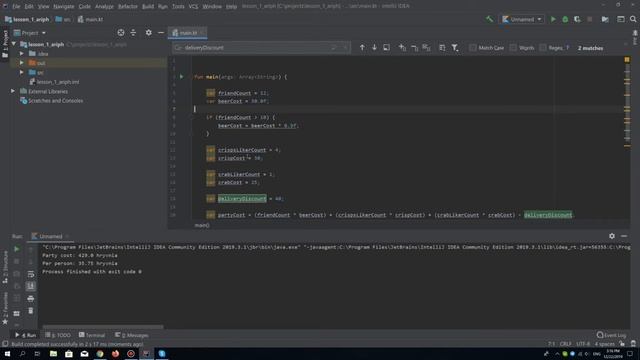This screenshot has width=640, height=360.
Task: Go to previous search occurrence arrow
Action: [362, 48]
